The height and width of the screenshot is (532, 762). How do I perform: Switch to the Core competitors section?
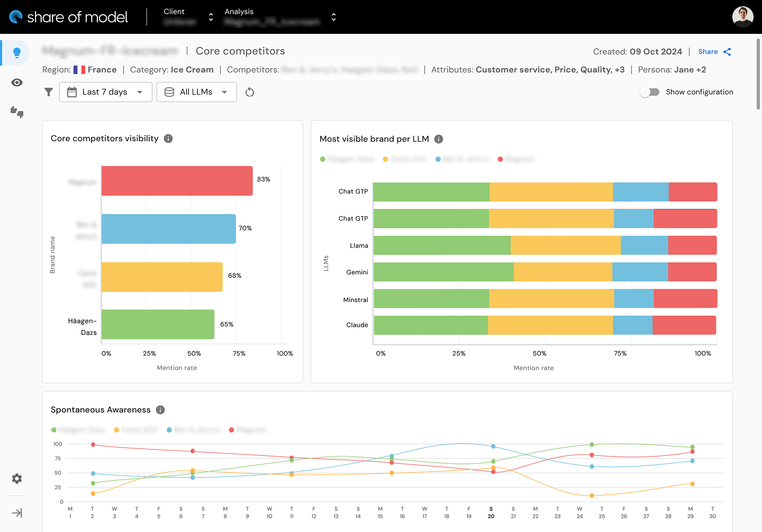240,51
